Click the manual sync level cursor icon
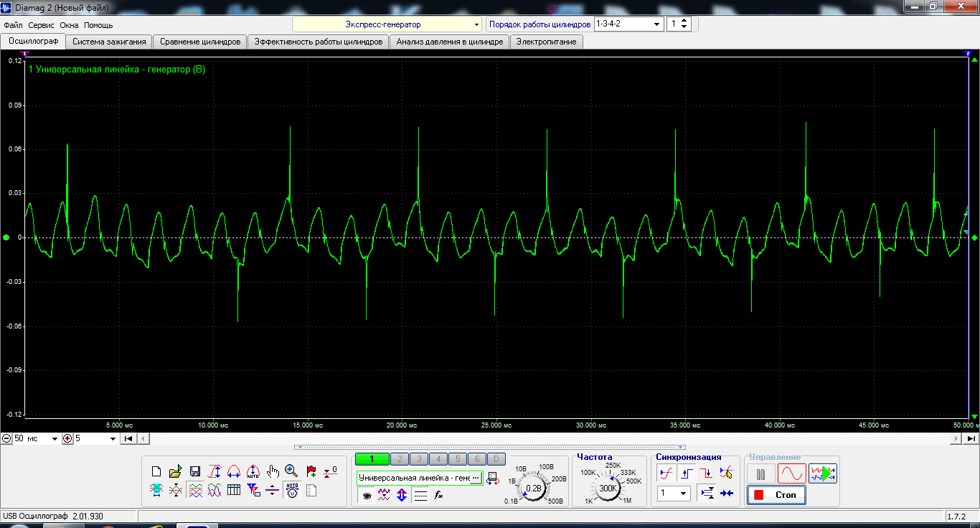The height and width of the screenshot is (528, 980). pyautogui.click(x=726, y=473)
